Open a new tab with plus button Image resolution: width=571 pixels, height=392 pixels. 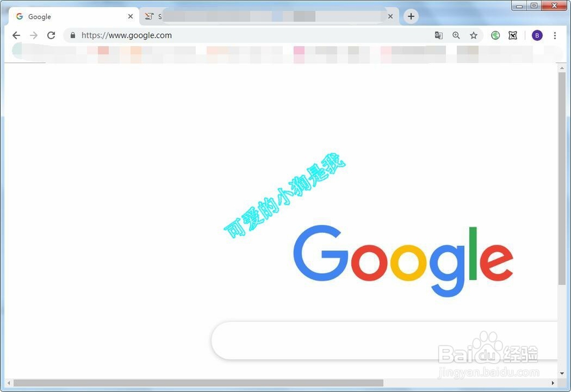tap(411, 17)
